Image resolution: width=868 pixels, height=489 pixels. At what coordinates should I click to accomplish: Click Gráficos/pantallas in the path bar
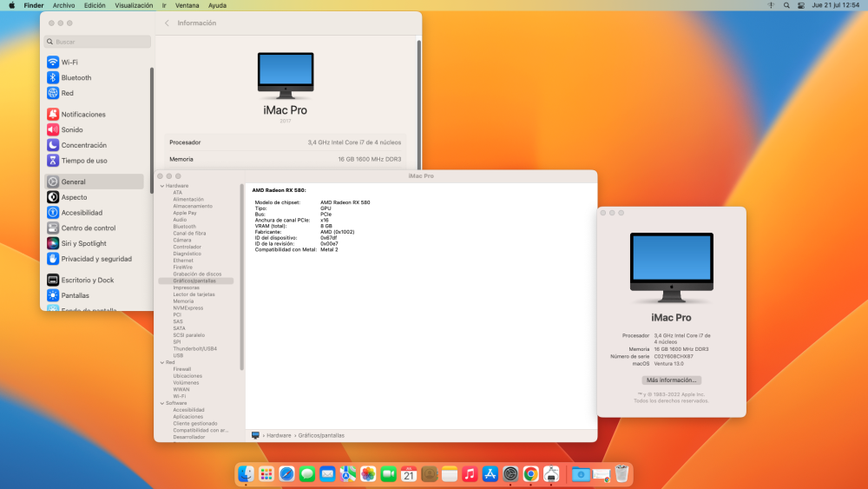[321, 435]
